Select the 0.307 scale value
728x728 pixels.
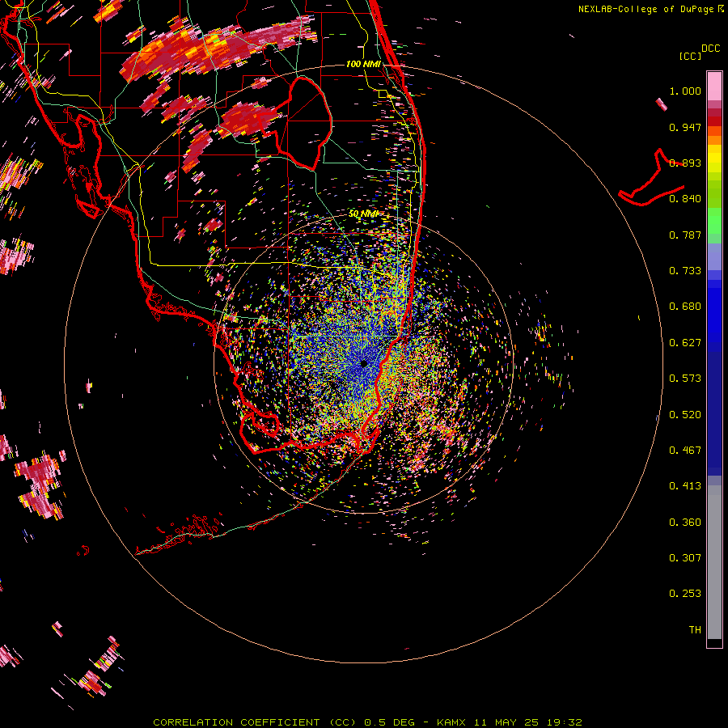[x=685, y=558]
